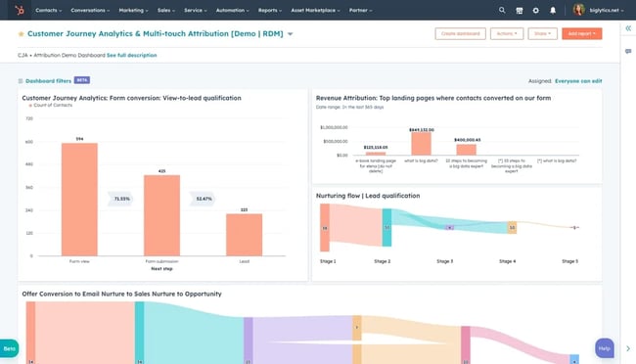Open the marketplace store icon
636x364 pixels.
520,11
